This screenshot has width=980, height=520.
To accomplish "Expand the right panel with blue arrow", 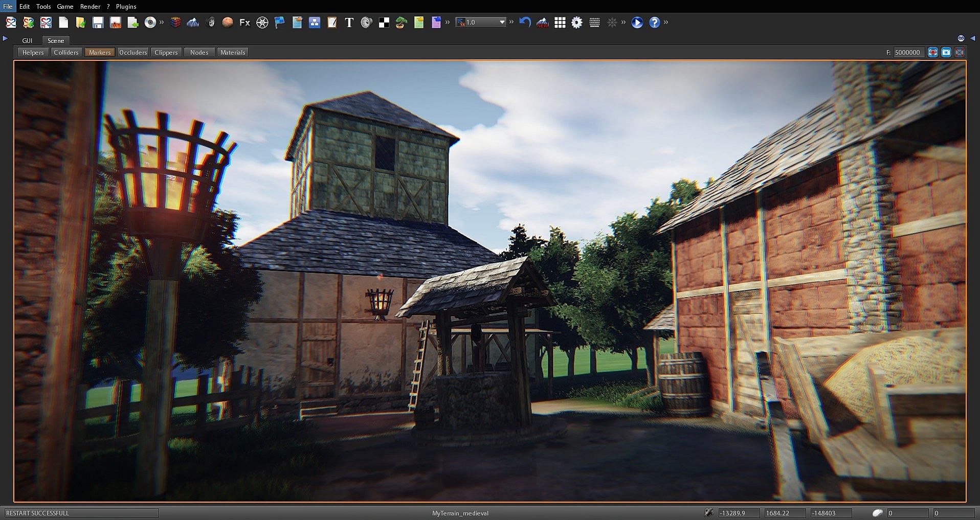I will [973, 38].
